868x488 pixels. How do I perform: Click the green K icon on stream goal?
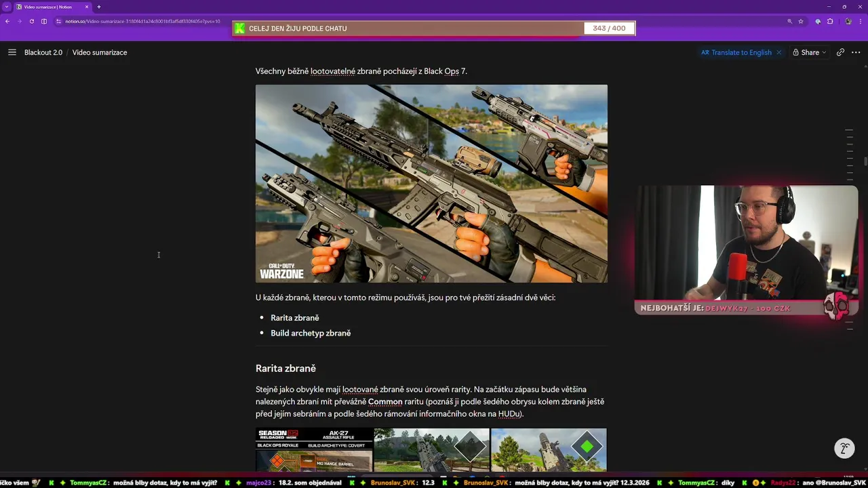pyautogui.click(x=239, y=28)
